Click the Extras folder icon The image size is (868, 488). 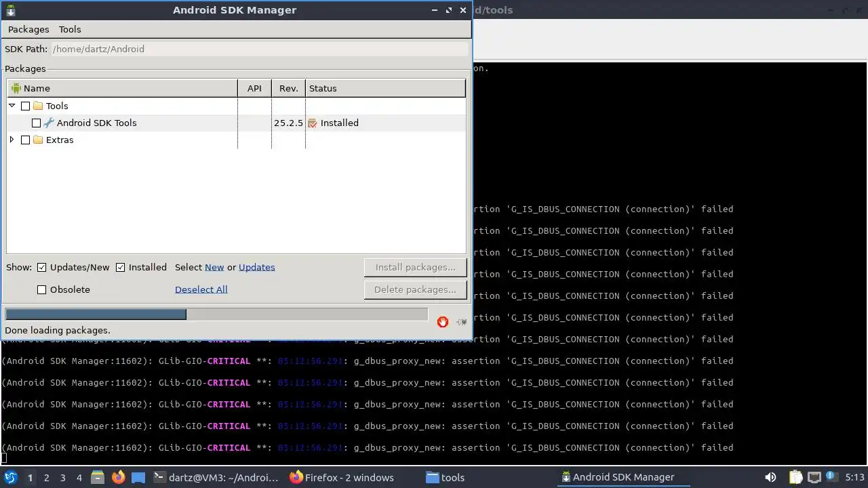pyautogui.click(x=38, y=140)
